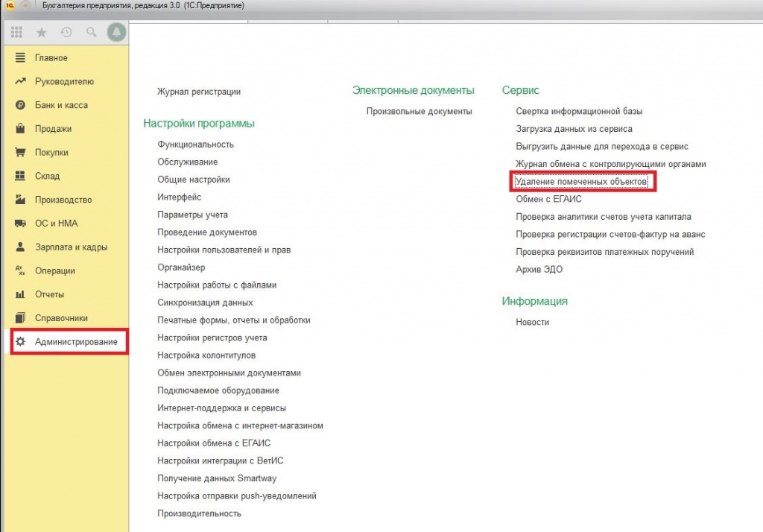Click the 1C logo icon in title bar

9,5
